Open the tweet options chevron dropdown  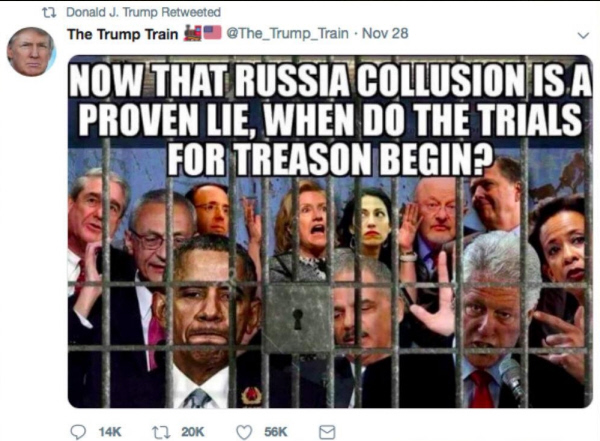(583, 36)
